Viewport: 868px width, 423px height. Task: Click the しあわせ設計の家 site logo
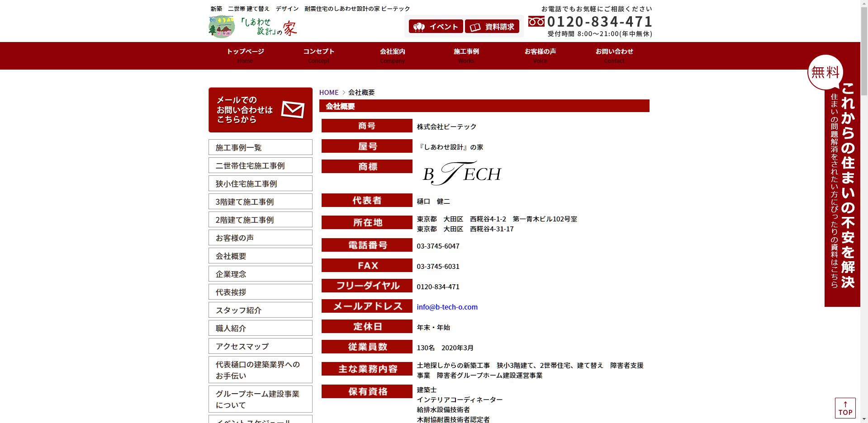pyautogui.click(x=253, y=27)
